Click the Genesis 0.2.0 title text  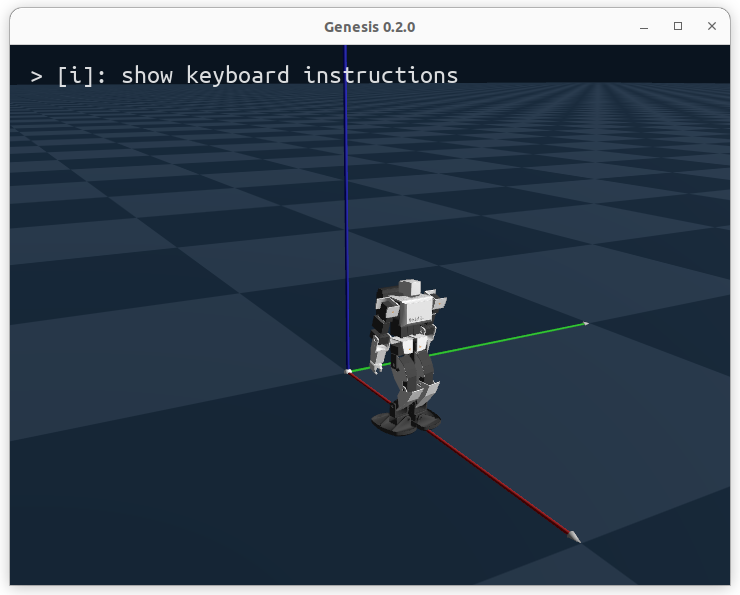pyautogui.click(x=370, y=27)
